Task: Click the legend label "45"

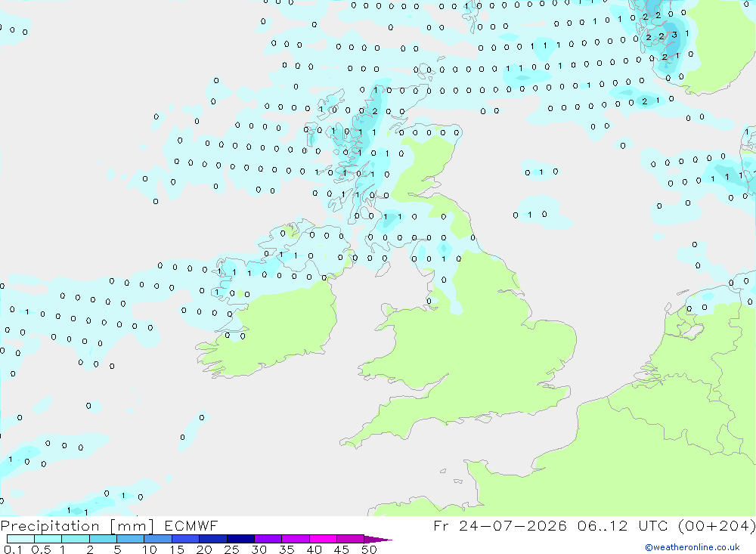Action: click(342, 549)
